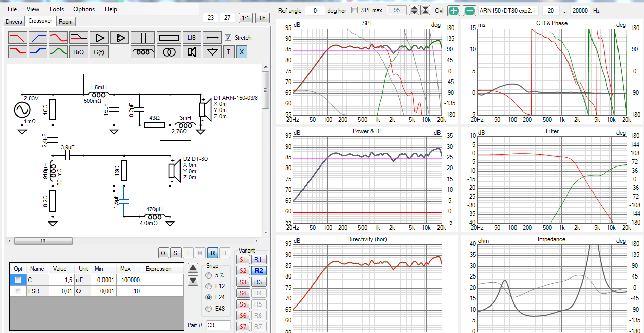Insert the green band-pass filter block
Screen dimensions: 644x333
pyautogui.click(x=58, y=51)
